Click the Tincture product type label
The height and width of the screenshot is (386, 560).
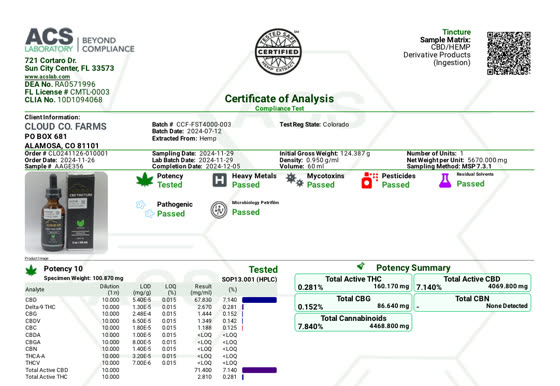coord(456,32)
